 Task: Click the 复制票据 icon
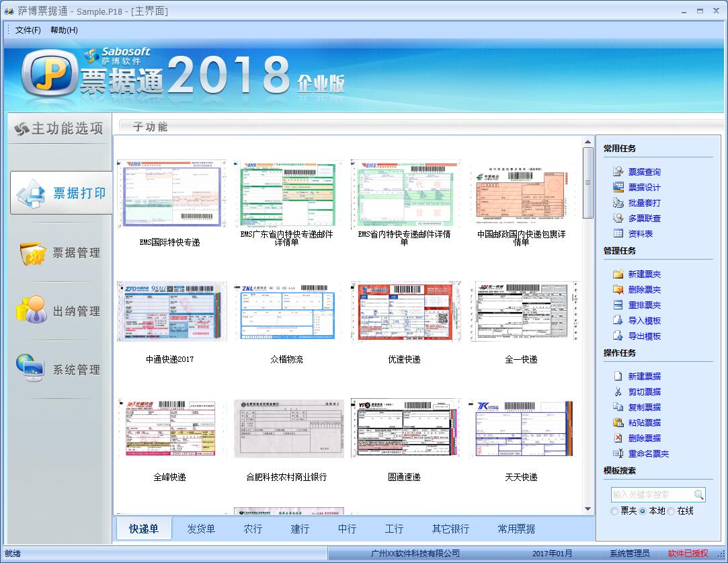click(618, 407)
